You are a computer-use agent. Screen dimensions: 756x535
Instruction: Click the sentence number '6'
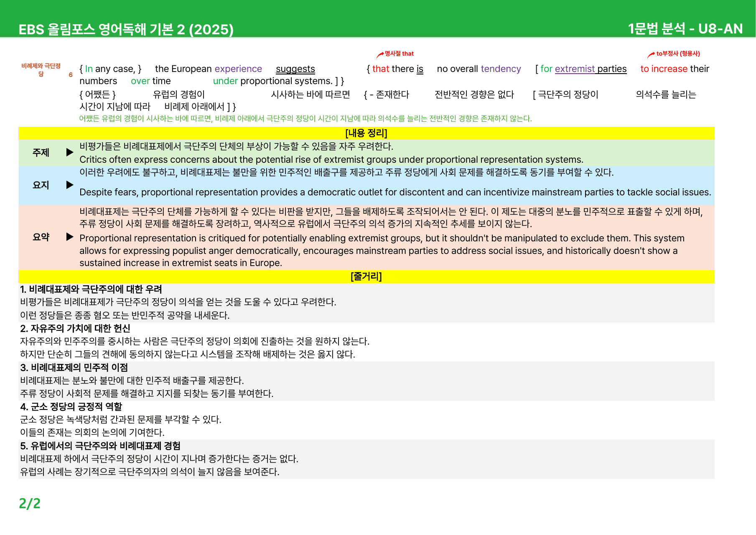pos(71,75)
